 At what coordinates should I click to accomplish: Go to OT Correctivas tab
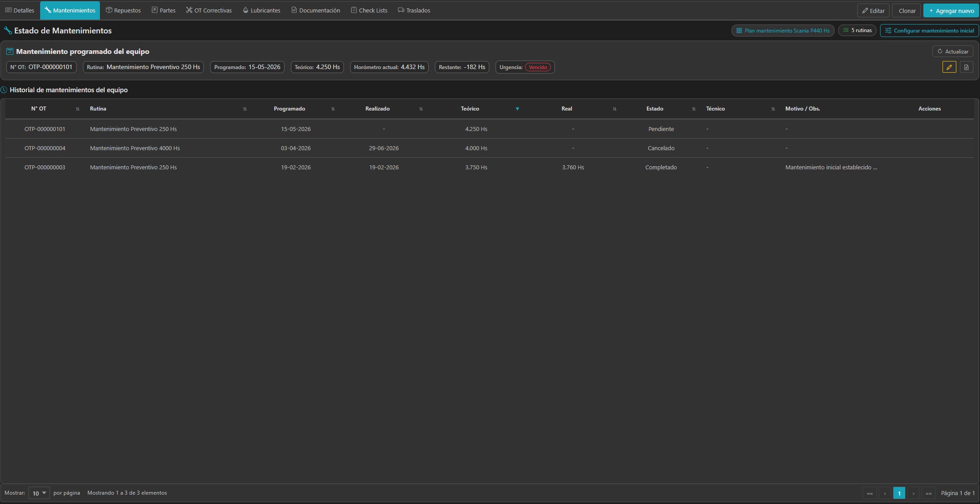pos(209,10)
